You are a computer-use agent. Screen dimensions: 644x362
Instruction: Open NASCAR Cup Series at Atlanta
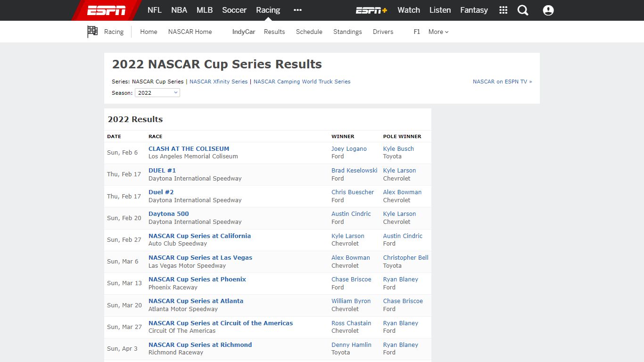tap(196, 301)
